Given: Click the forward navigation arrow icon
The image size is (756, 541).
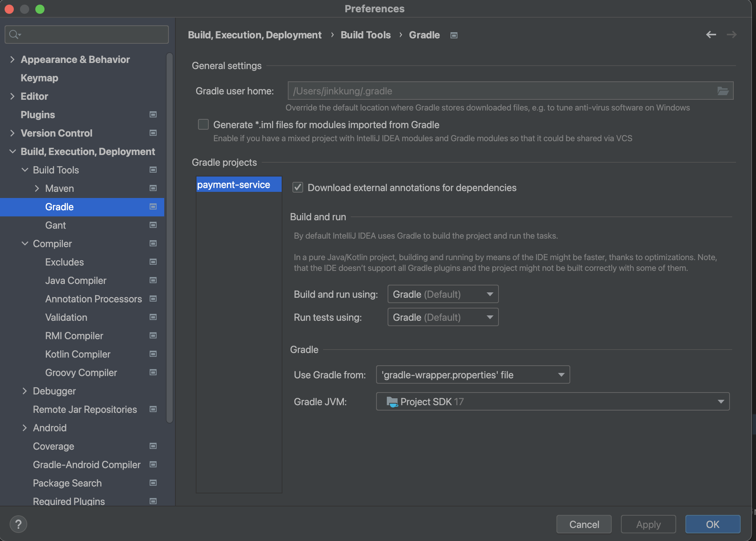Looking at the screenshot, I should tap(731, 35).
